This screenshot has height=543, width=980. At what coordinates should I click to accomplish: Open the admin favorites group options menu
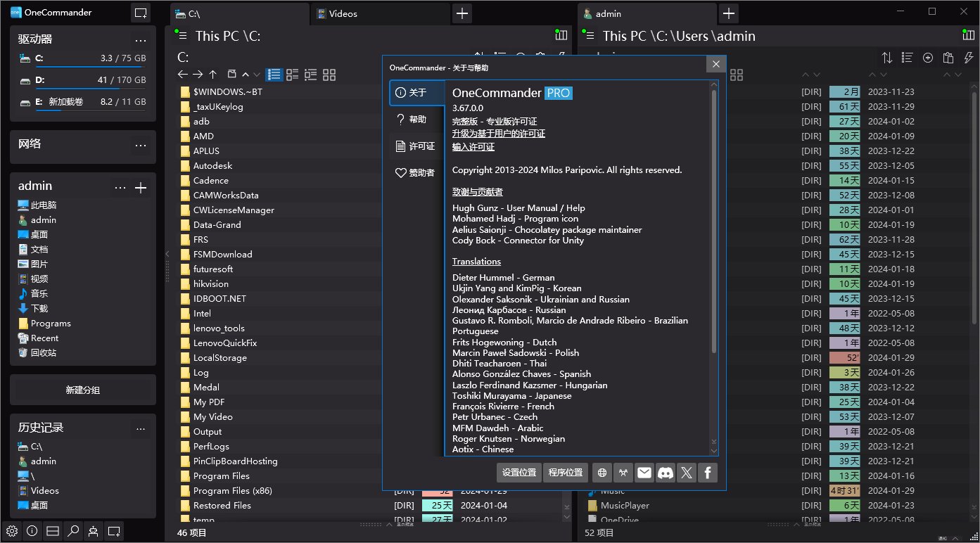pyautogui.click(x=120, y=187)
